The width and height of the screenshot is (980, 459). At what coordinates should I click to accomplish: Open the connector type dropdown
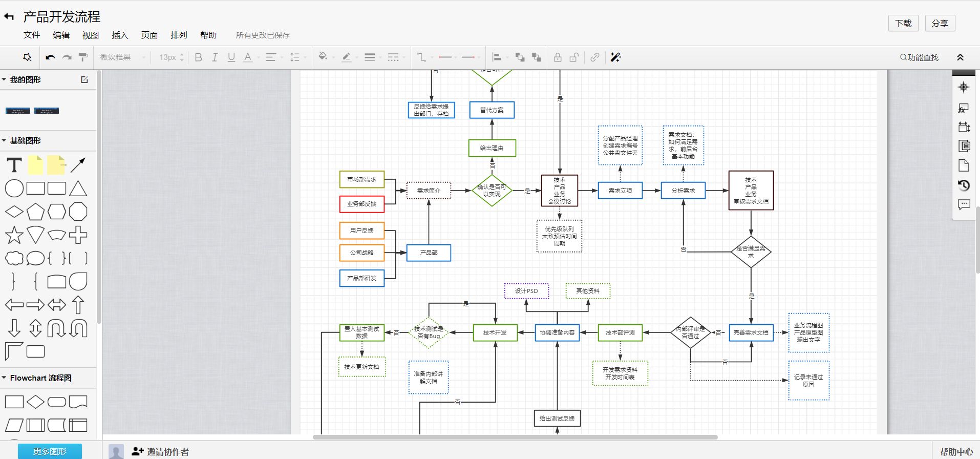click(421, 57)
